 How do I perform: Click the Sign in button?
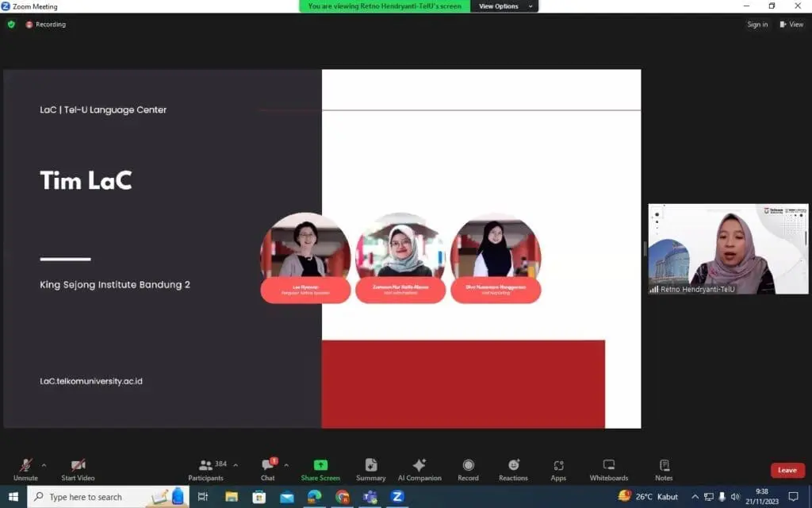coord(757,25)
